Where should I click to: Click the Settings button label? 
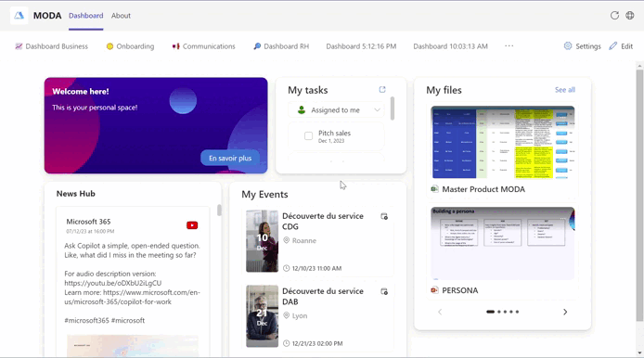click(588, 46)
